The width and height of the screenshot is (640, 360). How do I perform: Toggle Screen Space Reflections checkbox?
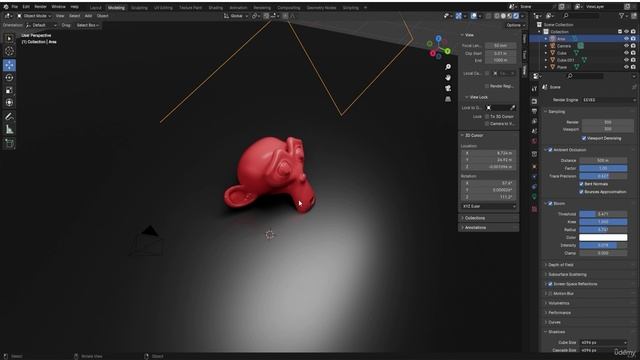550,284
